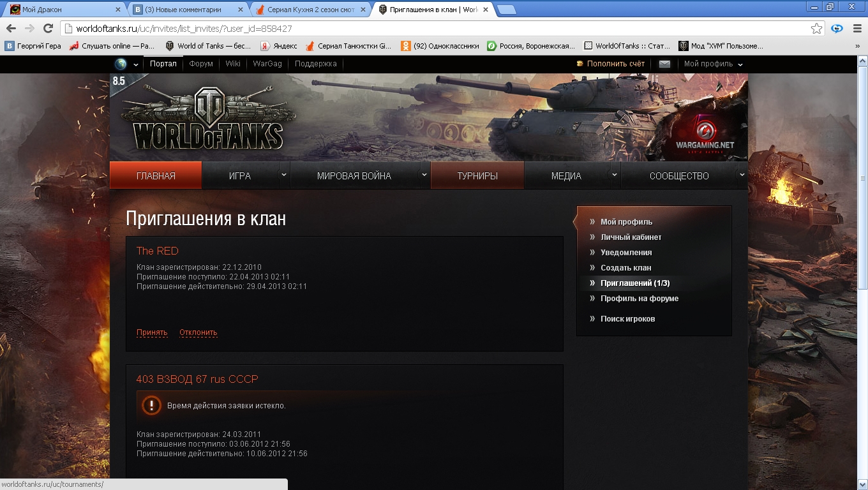Expand the ИГРА menu dropdown arrow
The height and width of the screenshot is (490, 868).
coord(284,174)
